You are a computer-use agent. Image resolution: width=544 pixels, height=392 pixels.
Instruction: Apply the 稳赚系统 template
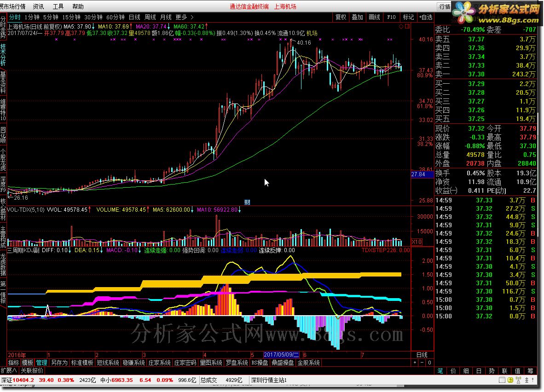[x=133, y=363]
